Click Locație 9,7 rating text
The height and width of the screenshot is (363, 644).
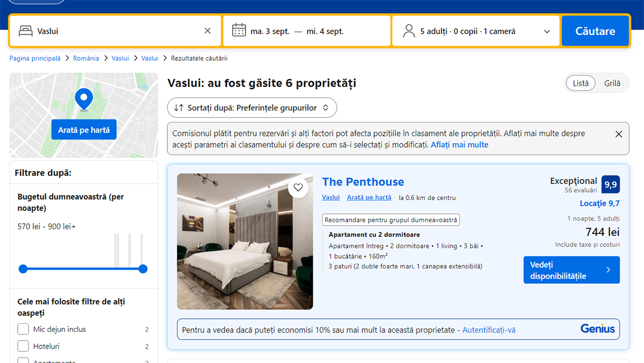point(599,204)
